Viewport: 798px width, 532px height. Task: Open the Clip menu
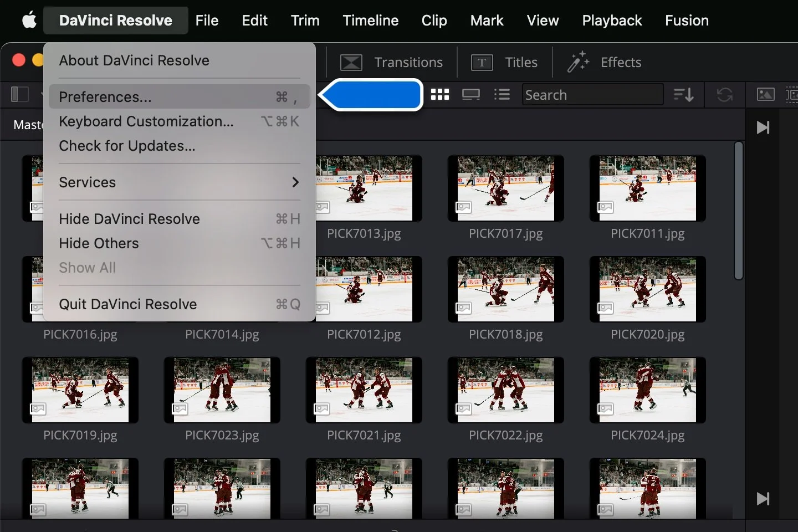click(434, 21)
